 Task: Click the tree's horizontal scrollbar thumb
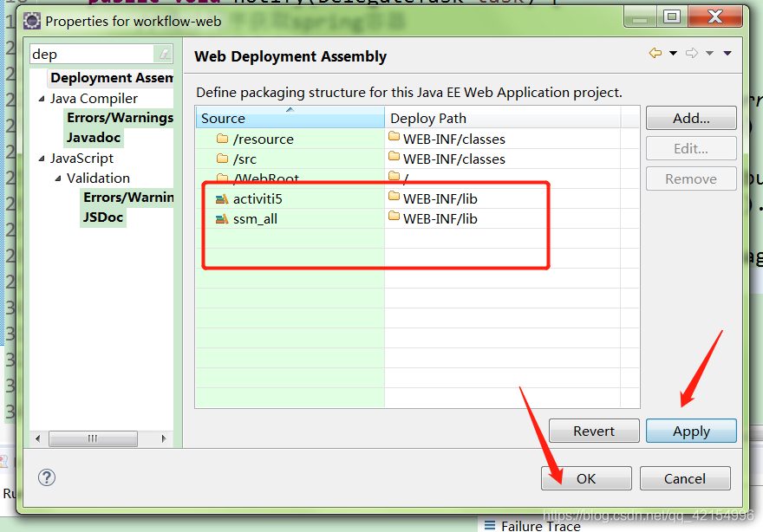click(x=93, y=438)
